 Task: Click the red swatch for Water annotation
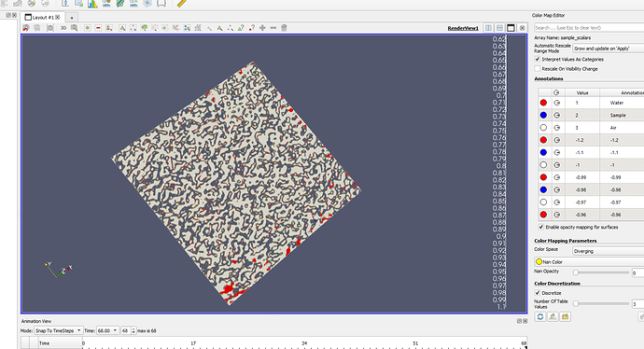coord(543,103)
